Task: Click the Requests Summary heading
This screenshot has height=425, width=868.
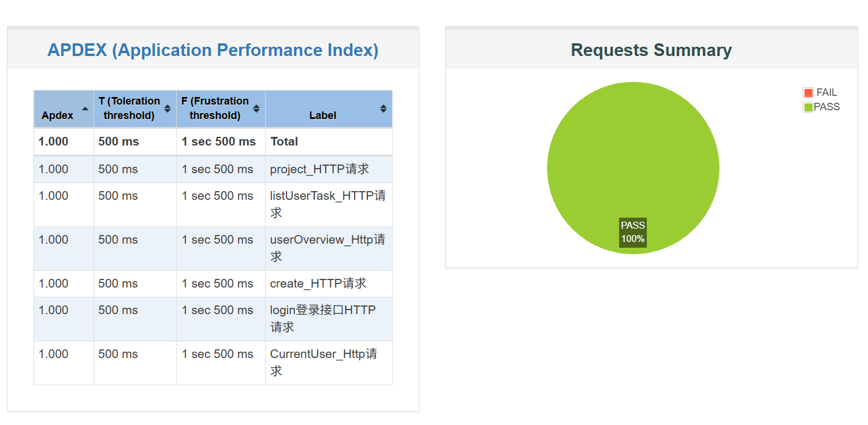Action: (x=651, y=50)
